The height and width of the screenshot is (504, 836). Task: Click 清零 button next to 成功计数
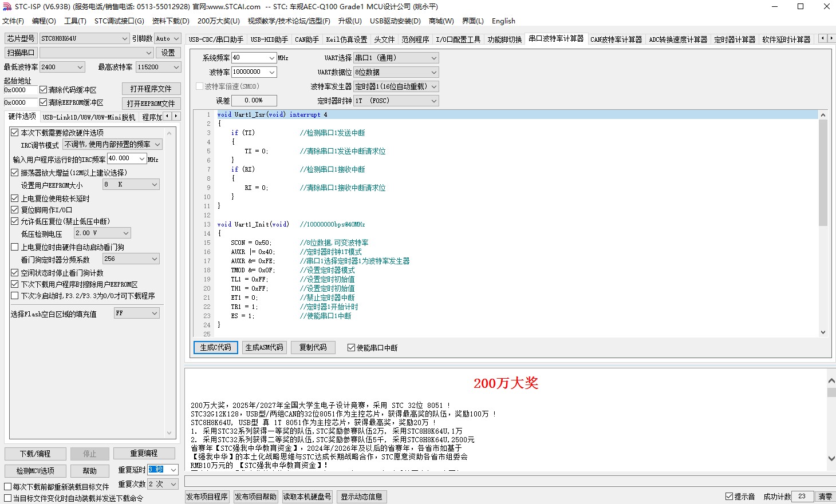pyautogui.click(x=825, y=497)
